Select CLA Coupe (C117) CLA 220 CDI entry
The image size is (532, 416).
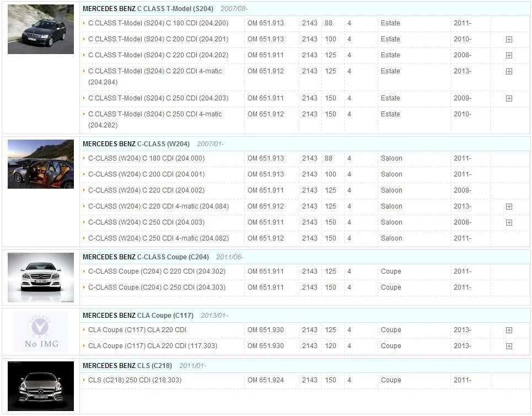click(x=137, y=330)
